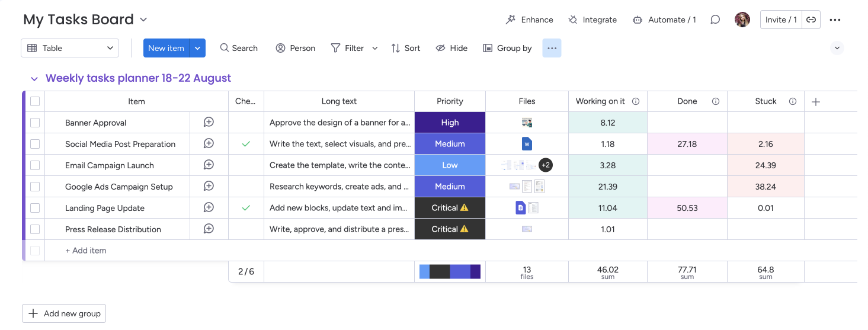
Task: Open the three-dot board options menu
Action: (x=835, y=20)
